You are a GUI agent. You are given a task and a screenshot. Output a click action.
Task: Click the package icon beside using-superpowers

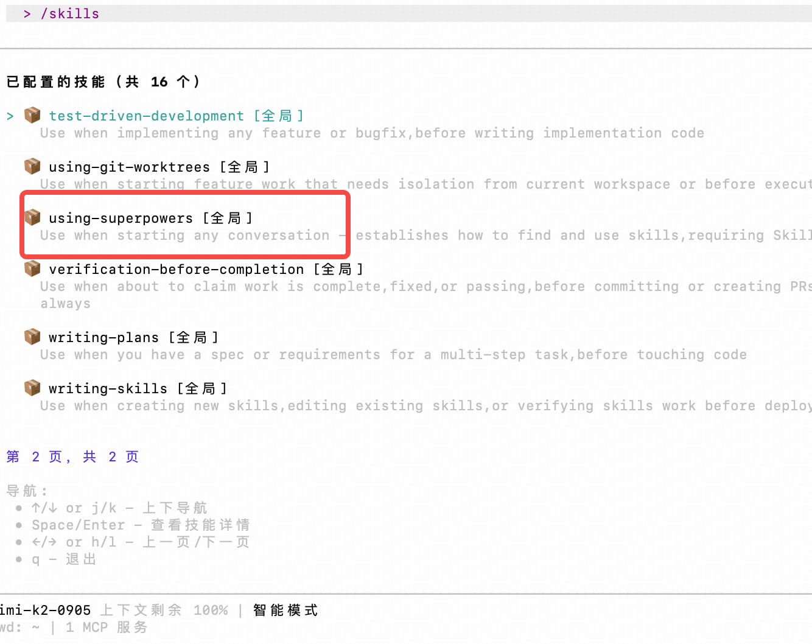pyautogui.click(x=32, y=217)
